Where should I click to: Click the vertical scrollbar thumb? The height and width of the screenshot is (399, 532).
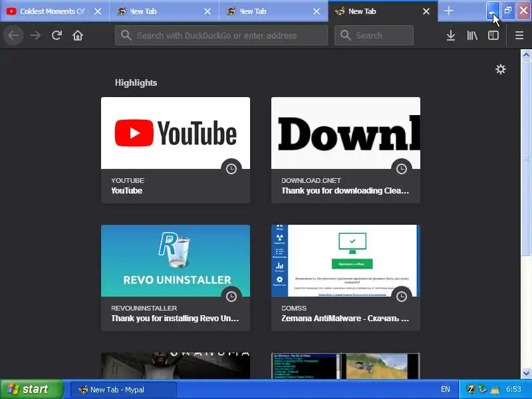point(526,158)
